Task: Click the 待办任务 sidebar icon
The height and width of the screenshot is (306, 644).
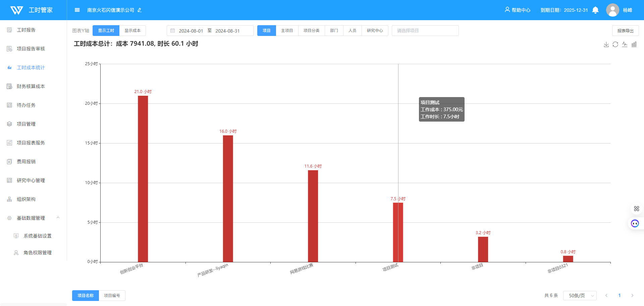Action: coord(9,105)
